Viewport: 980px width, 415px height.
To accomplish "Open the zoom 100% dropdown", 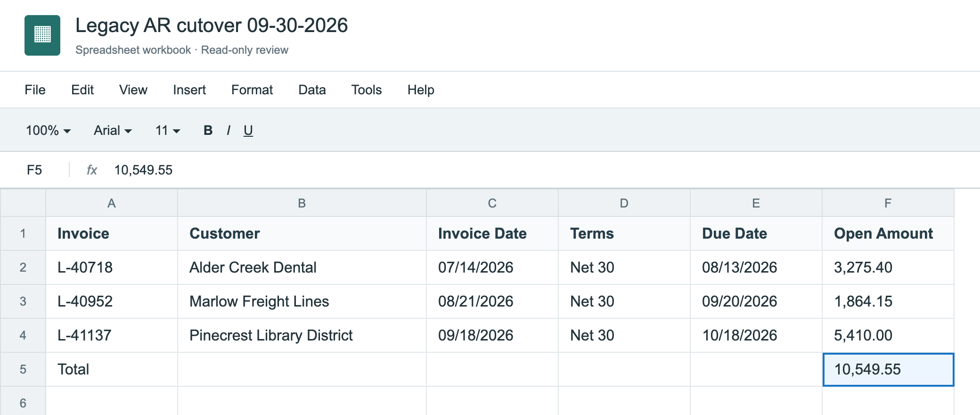I will click(48, 130).
